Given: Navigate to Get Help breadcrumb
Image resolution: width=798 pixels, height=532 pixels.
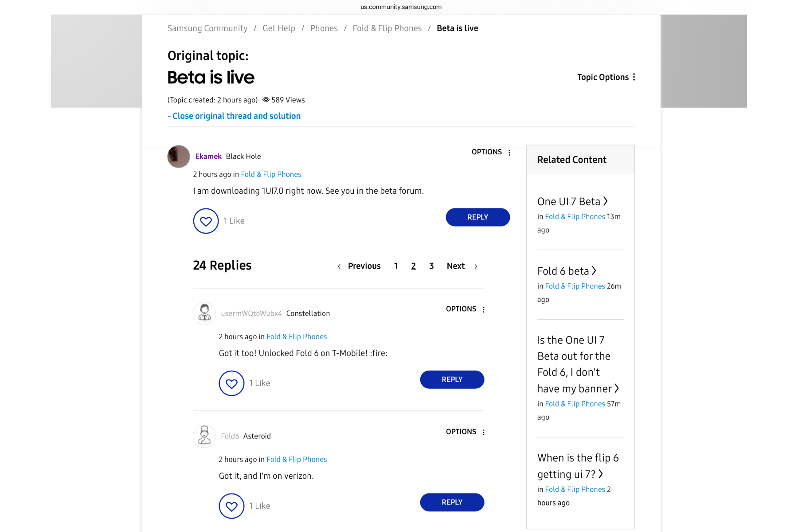Looking at the screenshot, I should point(278,28).
